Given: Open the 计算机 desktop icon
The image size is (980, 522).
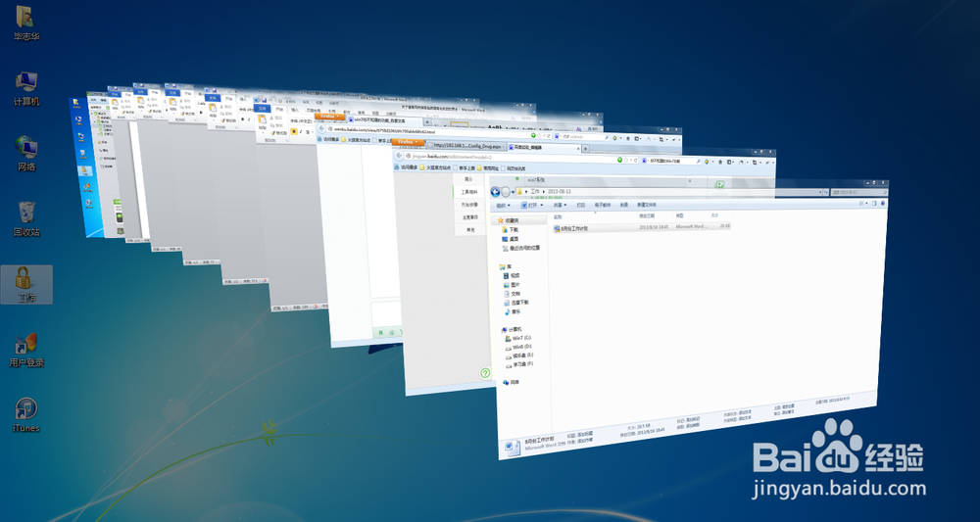Looking at the screenshot, I should (26, 88).
